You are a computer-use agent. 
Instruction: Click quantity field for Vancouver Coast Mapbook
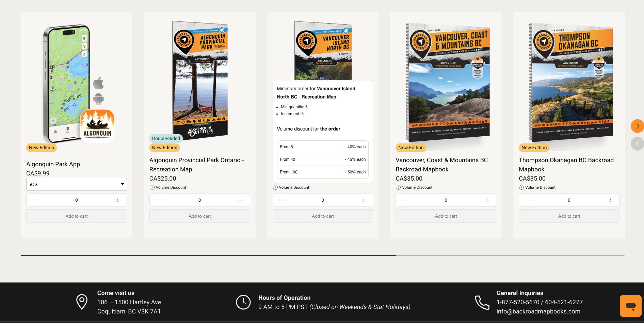click(x=446, y=200)
